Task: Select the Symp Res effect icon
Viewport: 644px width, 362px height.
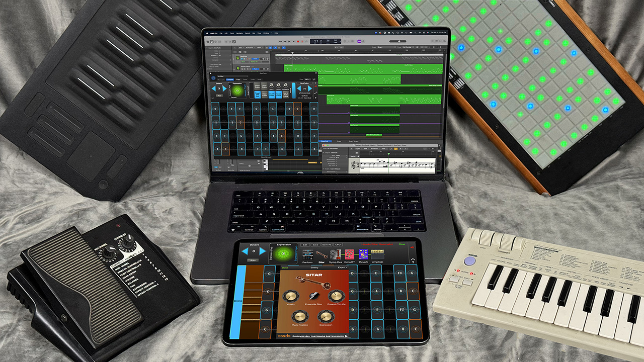Action: tap(335, 254)
